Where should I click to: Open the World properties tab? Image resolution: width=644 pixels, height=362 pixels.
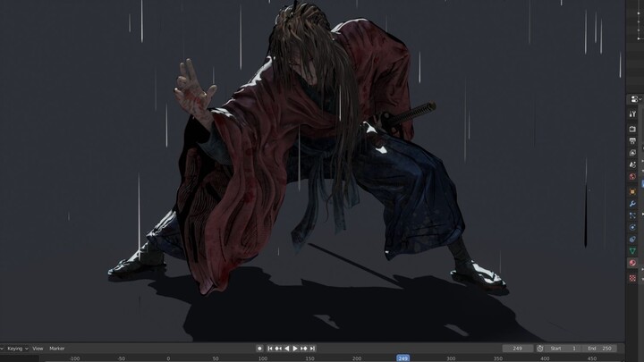point(632,176)
